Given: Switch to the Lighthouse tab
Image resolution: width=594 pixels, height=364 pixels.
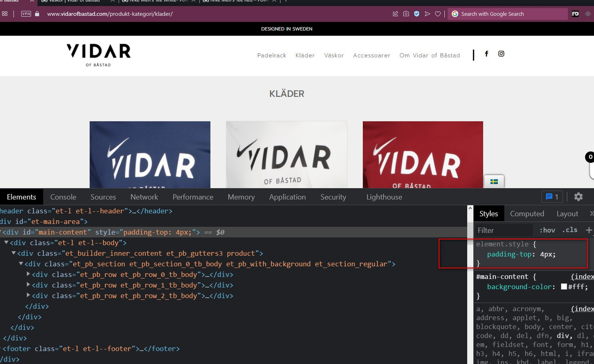Looking at the screenshot, I should 384,197.
